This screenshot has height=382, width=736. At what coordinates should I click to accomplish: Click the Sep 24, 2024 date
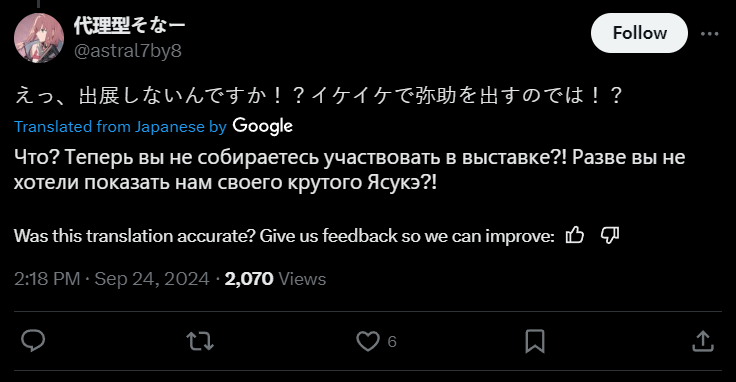click(x=152, y=279)
